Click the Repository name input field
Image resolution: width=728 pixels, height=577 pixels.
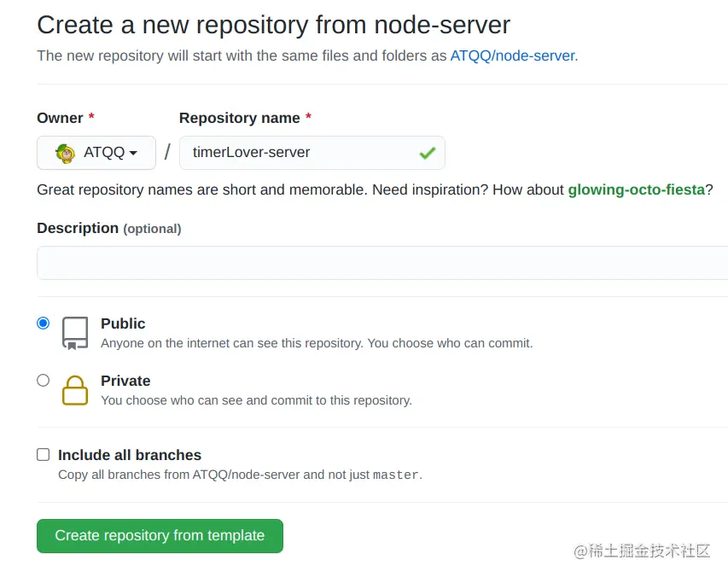click(312, 153)
